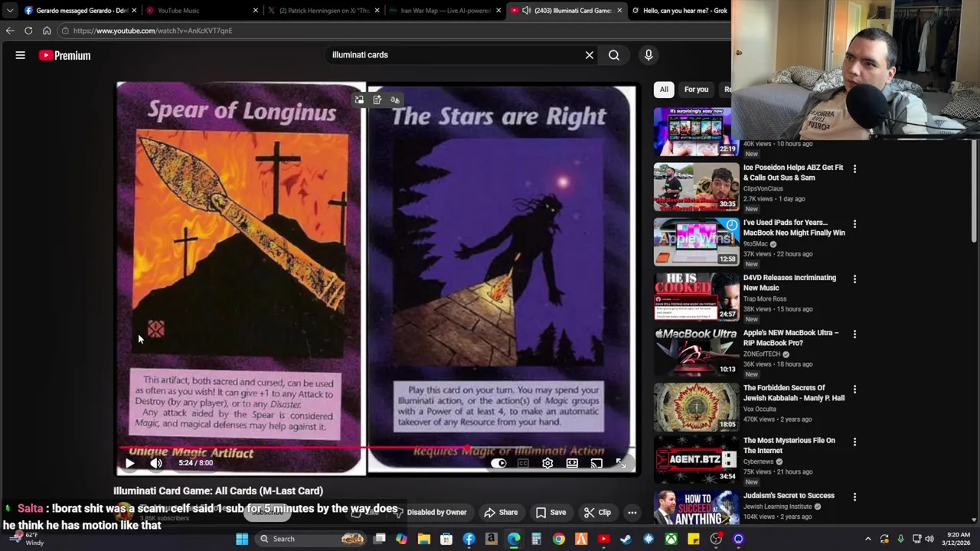980x551 pixels.
Task: Show hidden system tray icons chevron
Action: (868, 539)
